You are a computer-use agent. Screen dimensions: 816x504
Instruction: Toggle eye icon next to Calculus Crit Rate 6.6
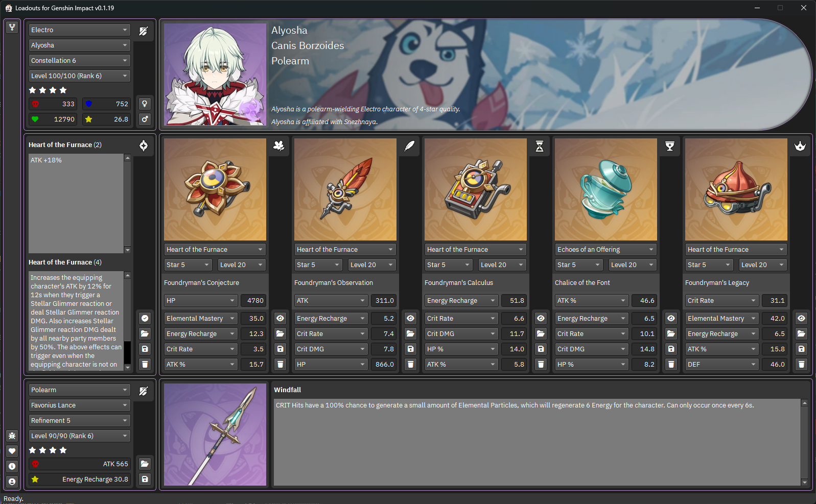click(541, 319)
